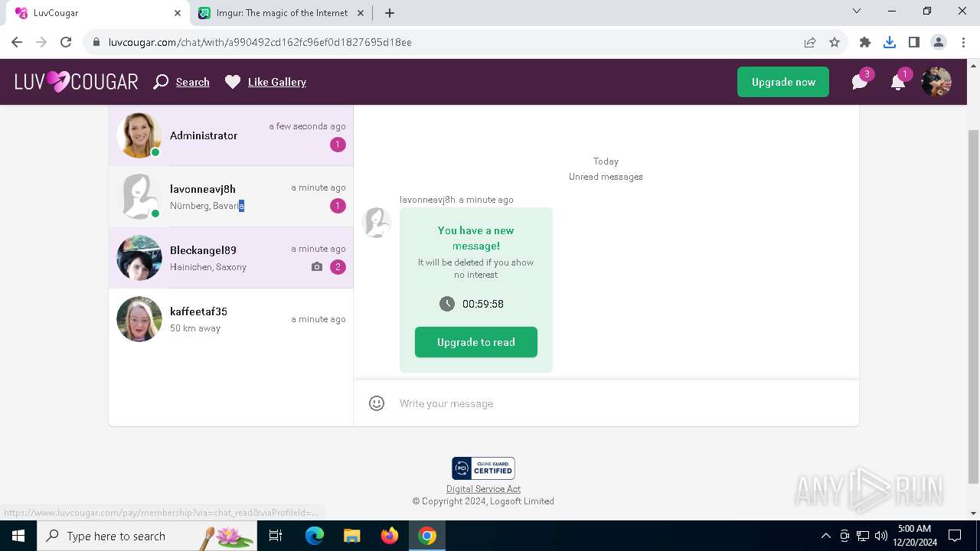Click the Upgrade now button
The image size is (980, 551).
[783, 82]
